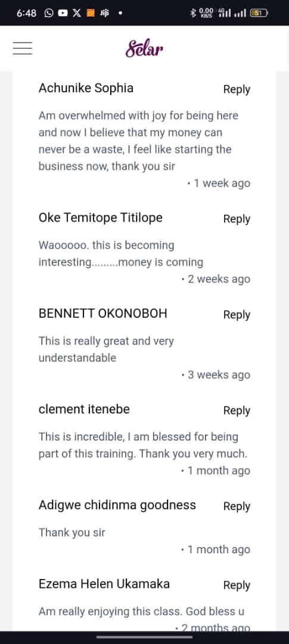
Task: Reply to Achunike Sophia's comment
Action: 237,89
